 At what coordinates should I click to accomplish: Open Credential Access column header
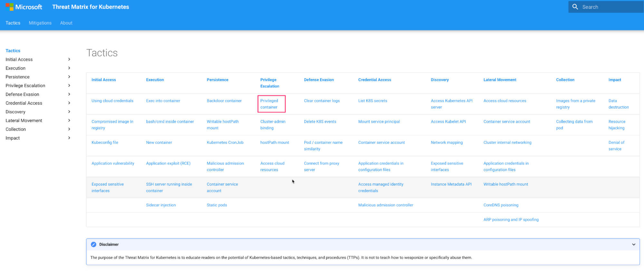pos(374,80)
